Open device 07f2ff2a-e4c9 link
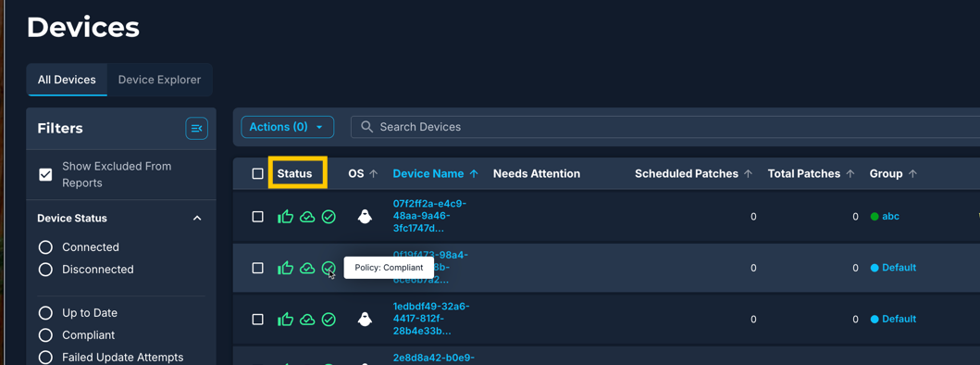The width and height of the screenshot is (980, 365). point(430,216)
